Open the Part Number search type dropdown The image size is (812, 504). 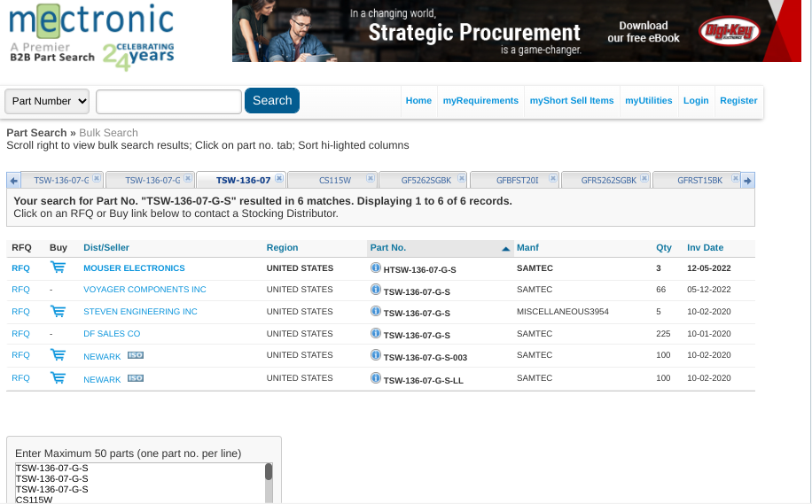(x=48, y=101)
